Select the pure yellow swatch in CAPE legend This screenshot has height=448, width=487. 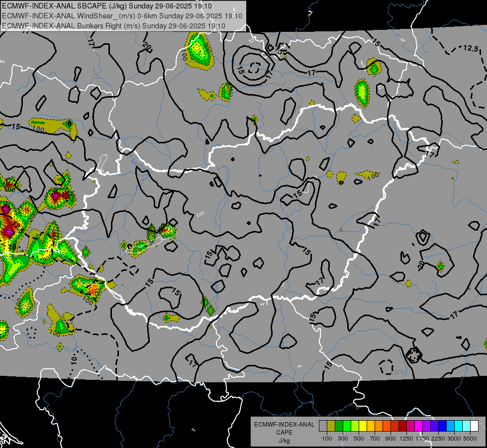(363, 426)
